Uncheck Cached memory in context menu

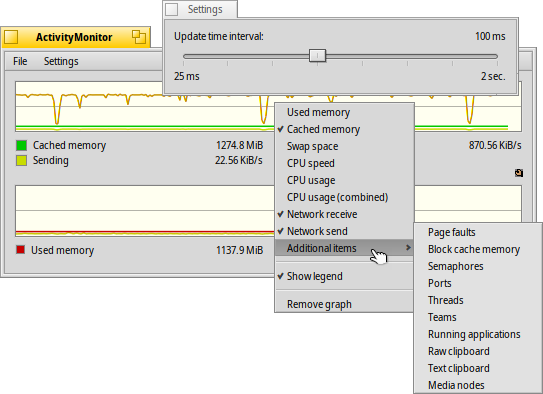click(x=345, y=129)
